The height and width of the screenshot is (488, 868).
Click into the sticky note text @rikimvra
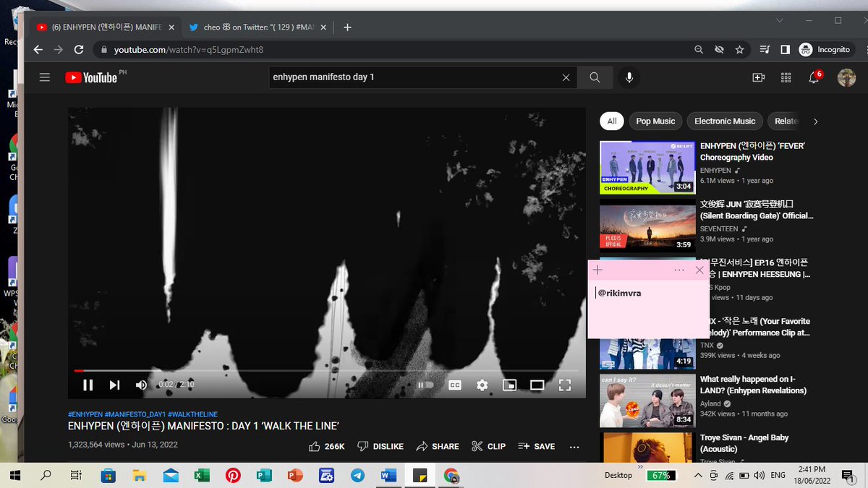click(x=620, y=293)
